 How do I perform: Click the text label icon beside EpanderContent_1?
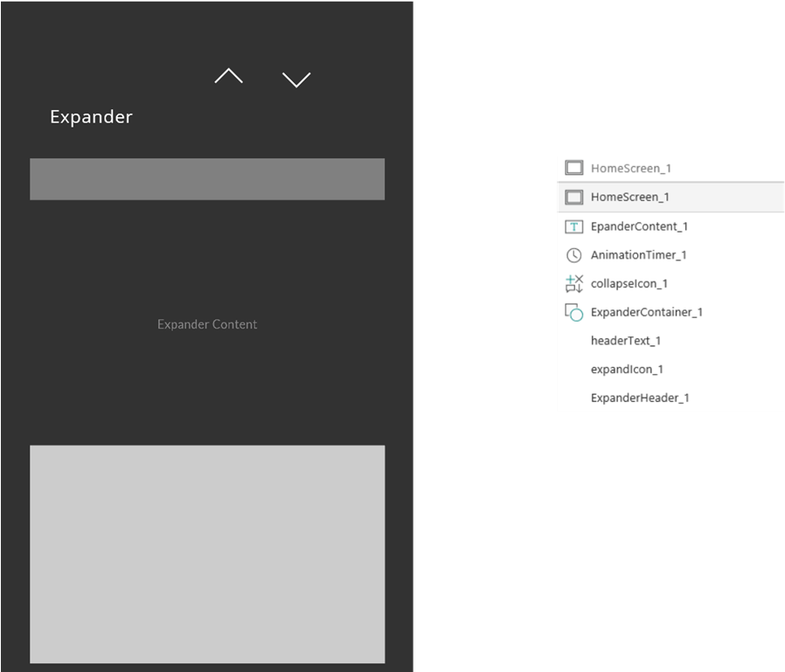(573, 226)
